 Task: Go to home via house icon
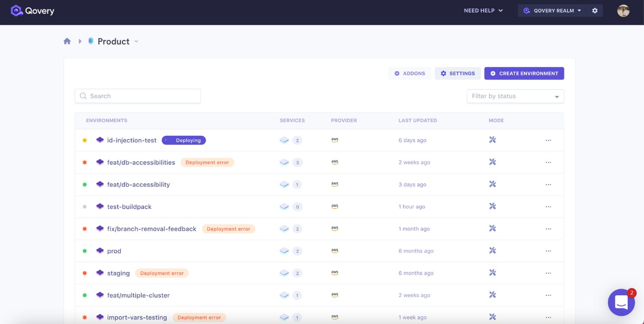67,41
